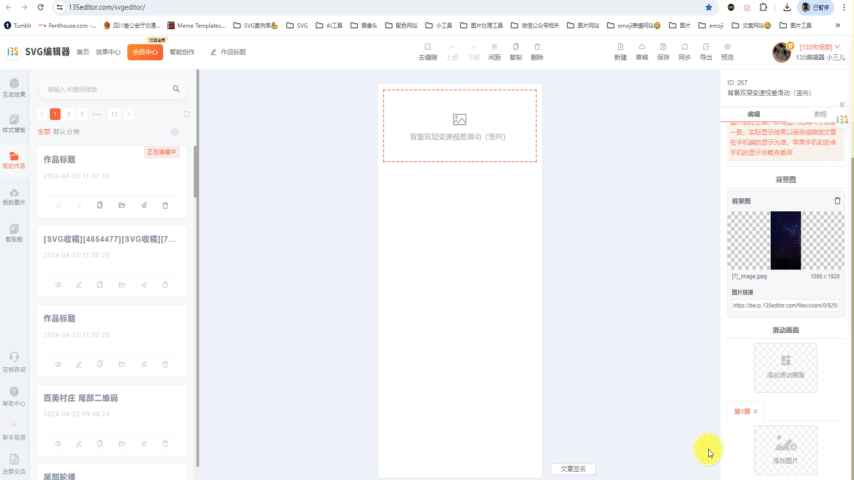Delete the first 作品标题 work

tap(165, 205)
